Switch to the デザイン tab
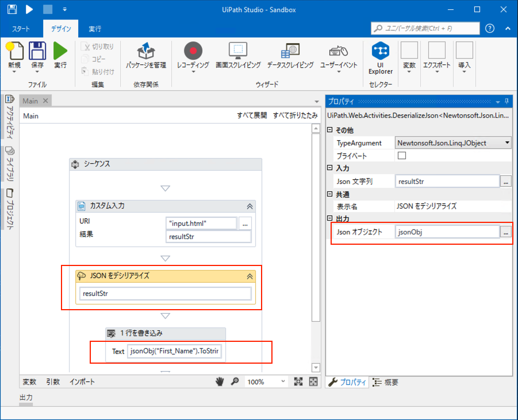518x420 pixels. [61, 29]
